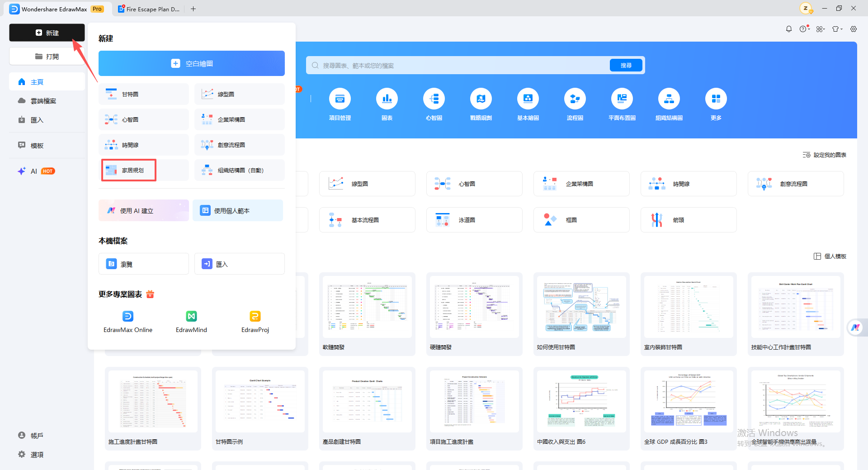
Task: Pick 框圖 card
Action: tap(581, 220)
